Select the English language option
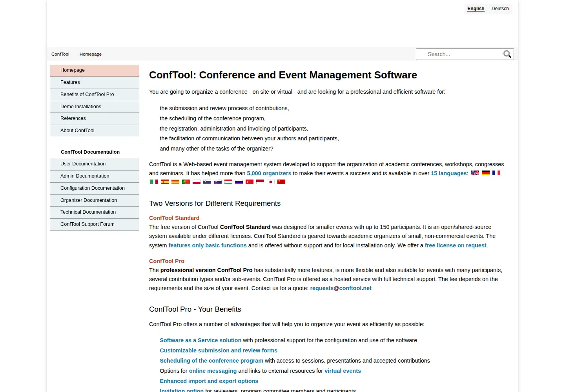Image resolution: width=565 pixels, height=392 pixels. coord(476,9)
